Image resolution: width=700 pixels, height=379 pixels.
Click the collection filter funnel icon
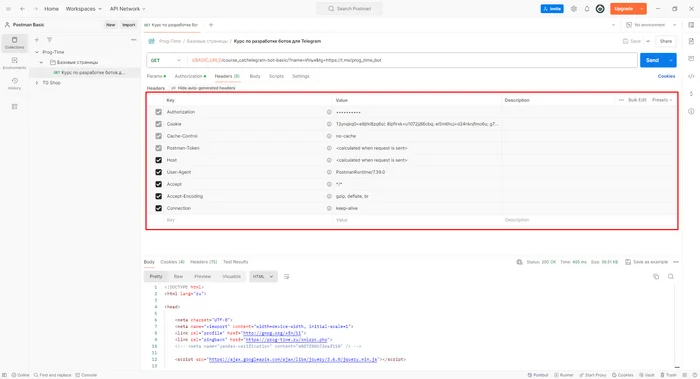[50, 40]
